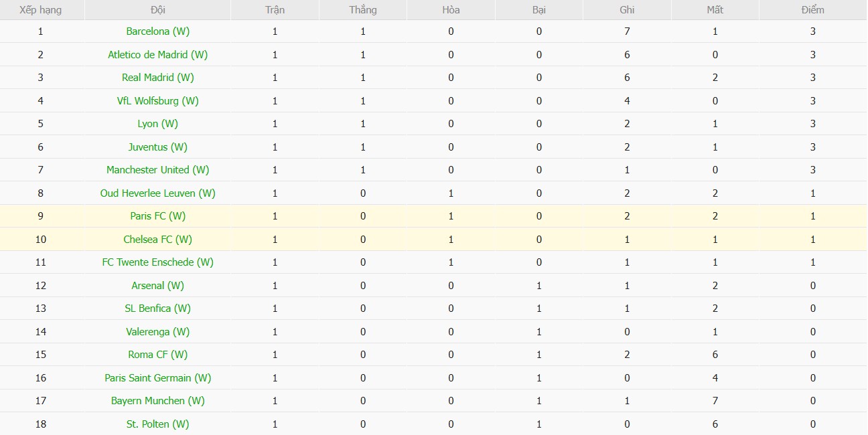Open Bayern Munchen (W) team link
Viewport: 868px width, 435px height.
pyautogui.click(x=157, y=401)
